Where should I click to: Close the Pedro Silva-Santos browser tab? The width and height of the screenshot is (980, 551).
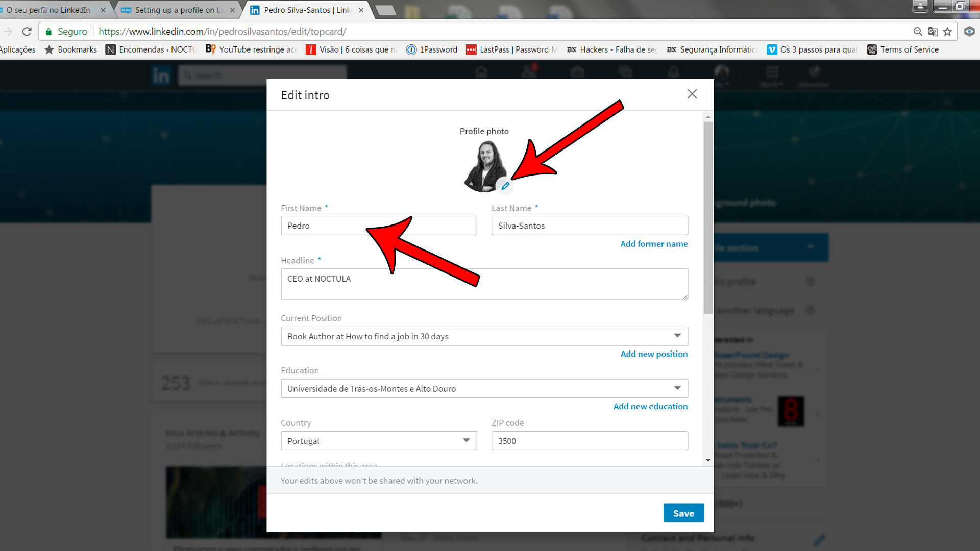[x=361, y=10]
